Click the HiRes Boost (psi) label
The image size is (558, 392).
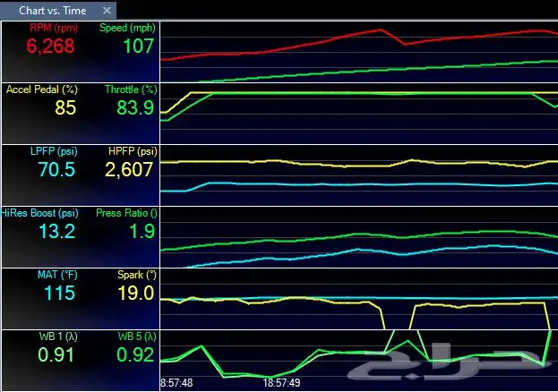click(x=39, y=213)
